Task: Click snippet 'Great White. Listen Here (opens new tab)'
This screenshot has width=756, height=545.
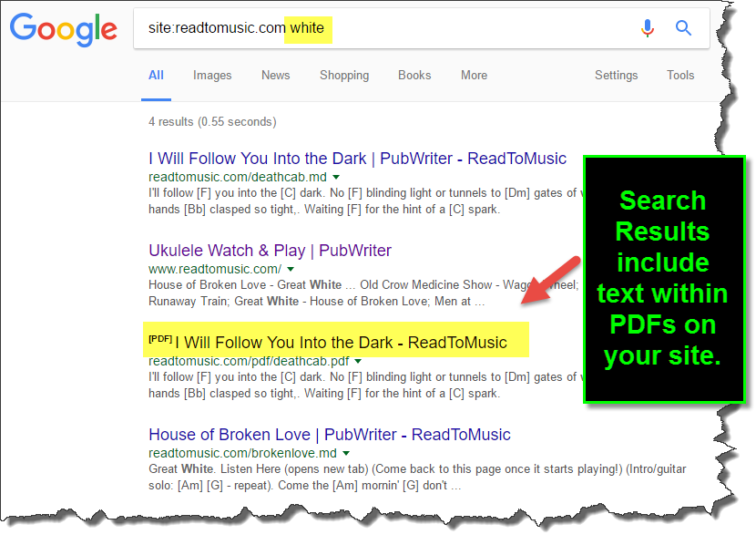Action: pyautogui.click(x=259, y=468)
